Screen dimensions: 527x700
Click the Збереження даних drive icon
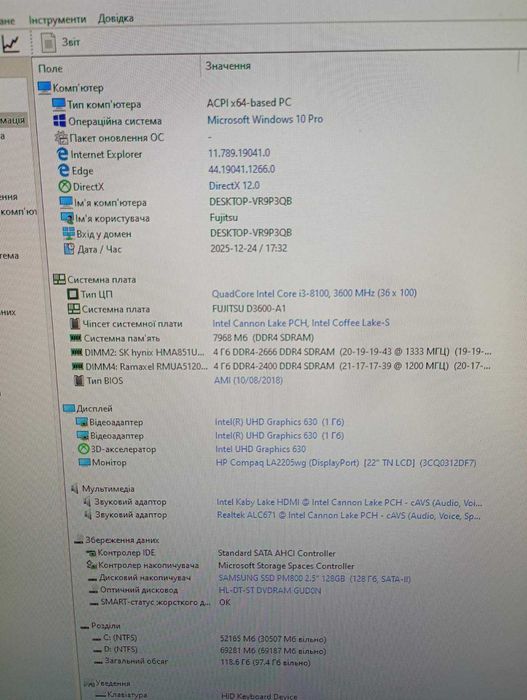[x=79, y=540]
